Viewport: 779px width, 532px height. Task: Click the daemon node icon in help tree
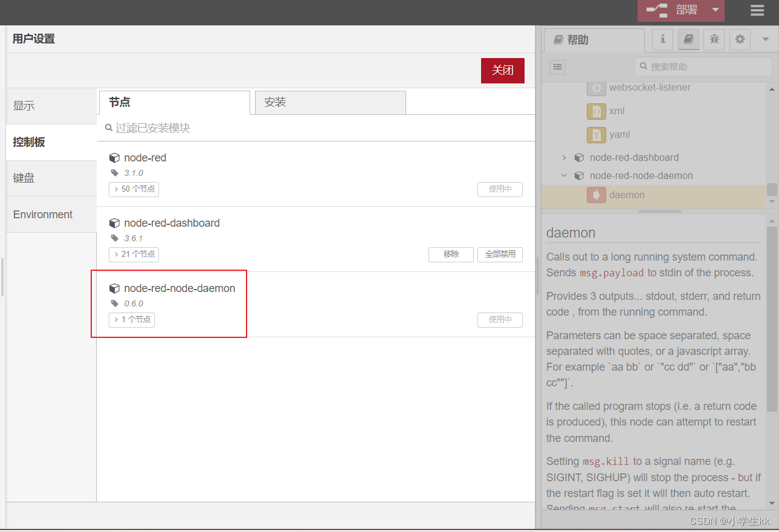(596, 195)
